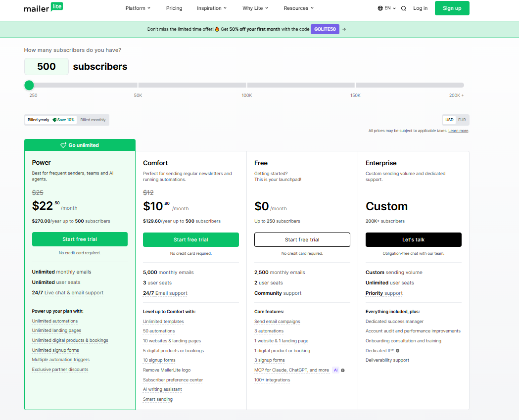The height and width of the screenshot is (420, 519).
Task: Click AI writing assistant feature
Action: [162, 389]
